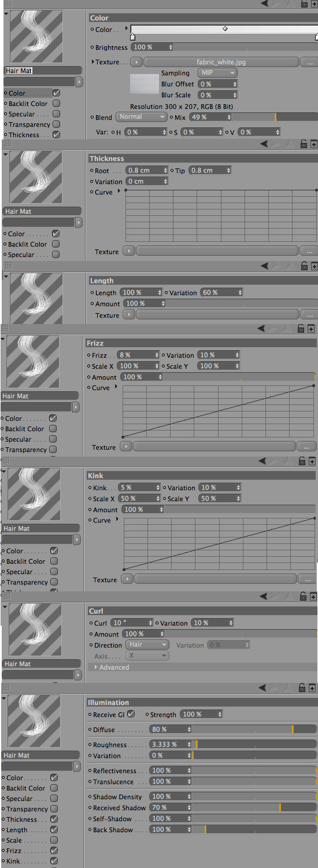318x868 pixels.
Task: Click the fabric texture preview thumbnail
Action: [x=143, y=84]
